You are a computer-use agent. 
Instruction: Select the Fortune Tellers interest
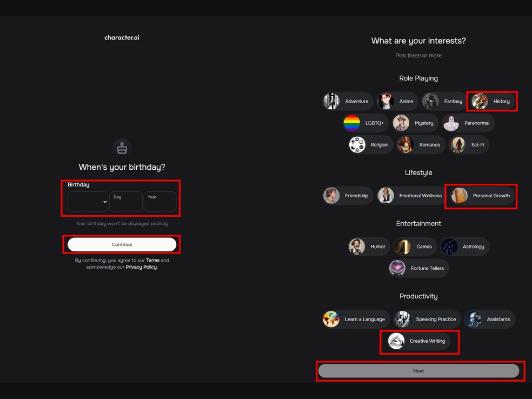click(x=418, y=268)
